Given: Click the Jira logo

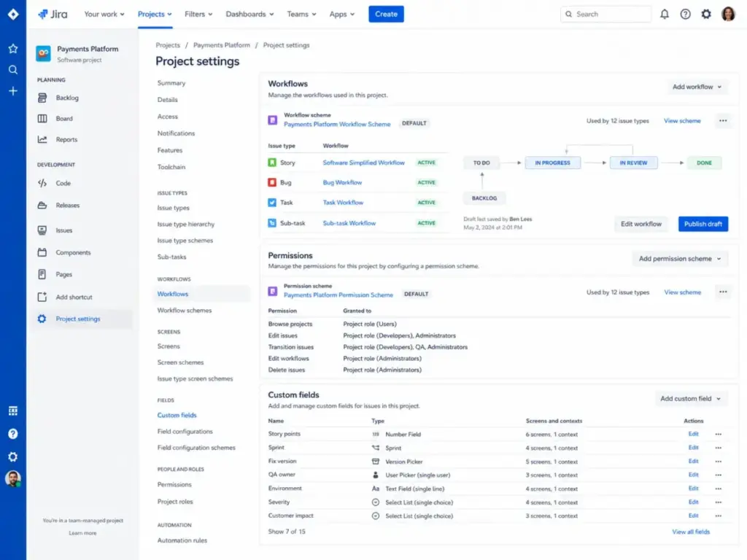Looking at the screenshot, I should 53,15.
